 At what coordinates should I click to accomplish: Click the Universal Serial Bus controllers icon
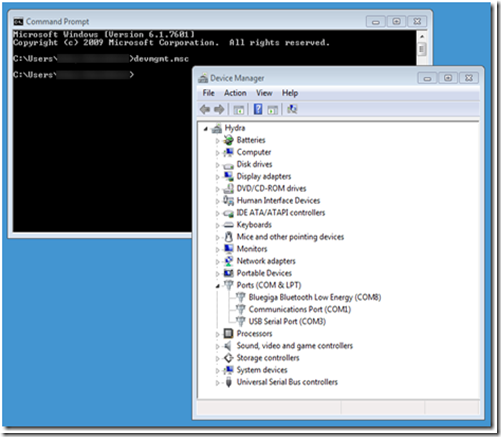pos(228,382)
